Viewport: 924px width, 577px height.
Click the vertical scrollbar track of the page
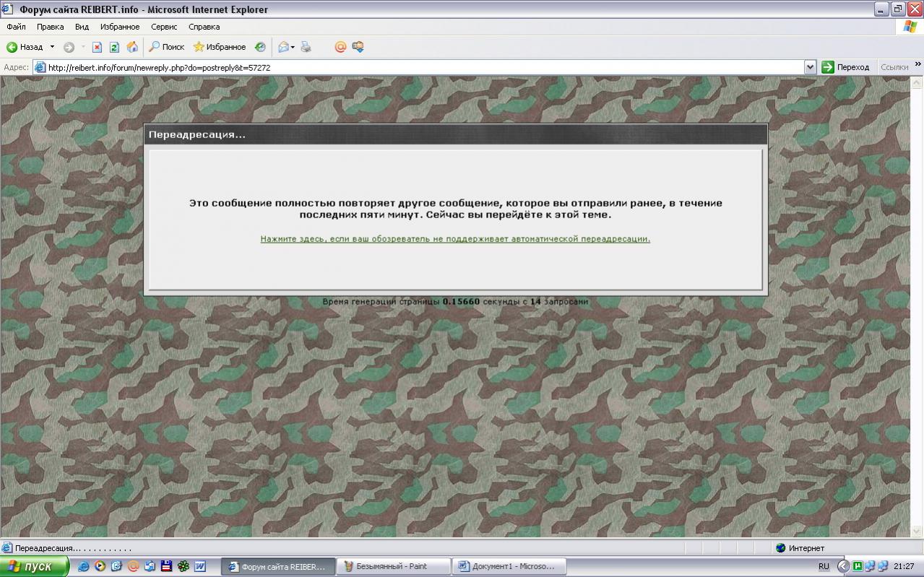click(917, 307)
